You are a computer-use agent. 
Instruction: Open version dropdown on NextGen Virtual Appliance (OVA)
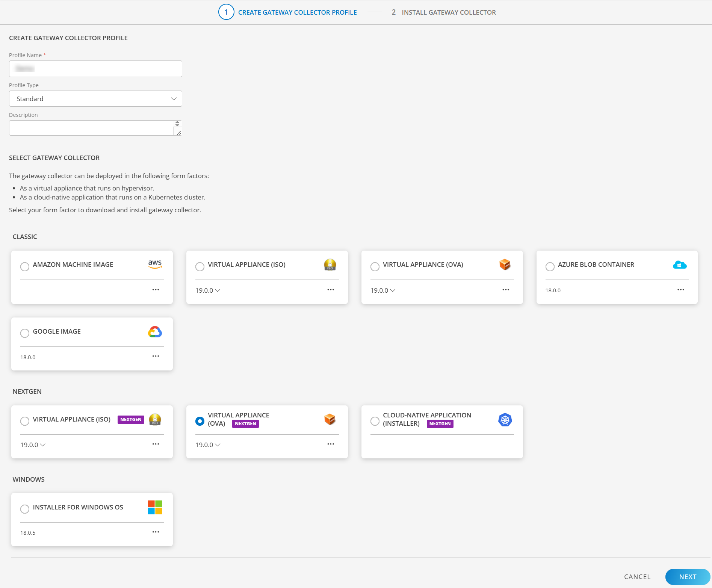(x=208, y=445)
